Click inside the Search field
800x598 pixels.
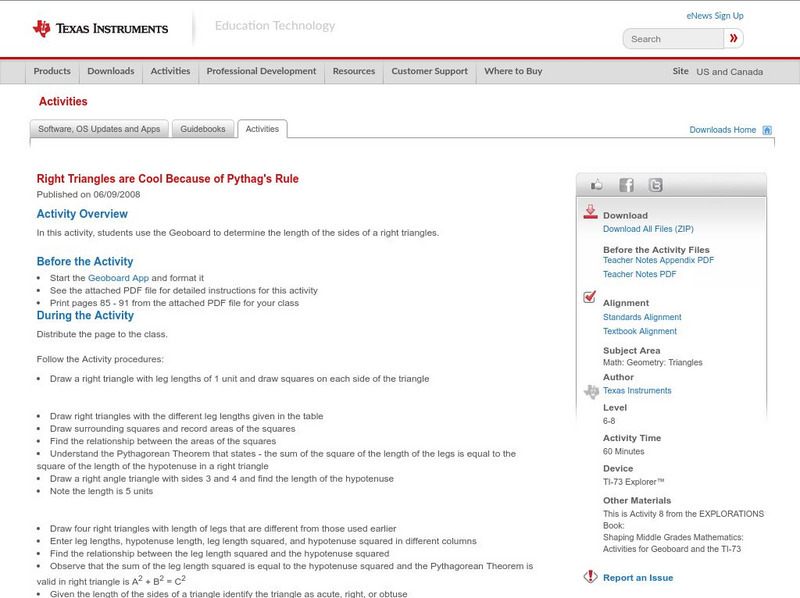(x=675, y=38)
